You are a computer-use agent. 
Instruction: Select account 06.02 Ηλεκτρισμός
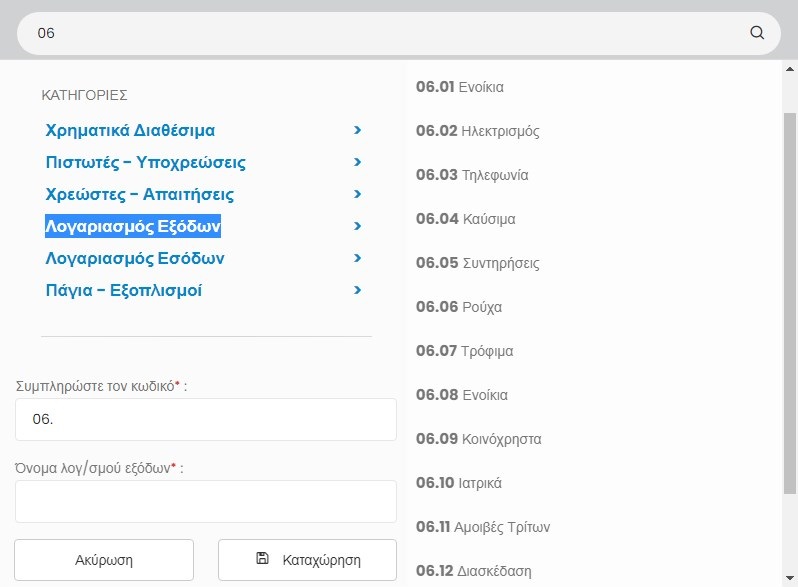coord(477,131)
